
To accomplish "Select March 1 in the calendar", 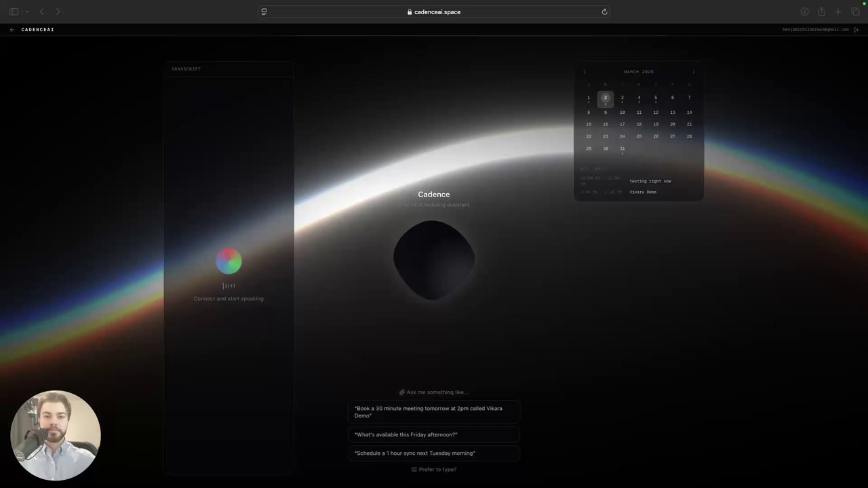I will 589,98.
